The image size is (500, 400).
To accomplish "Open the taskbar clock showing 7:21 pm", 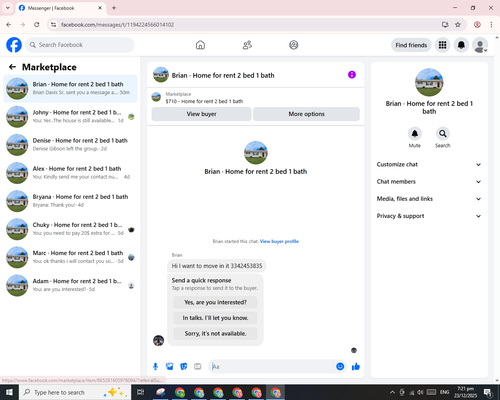I will coord(465,392).
